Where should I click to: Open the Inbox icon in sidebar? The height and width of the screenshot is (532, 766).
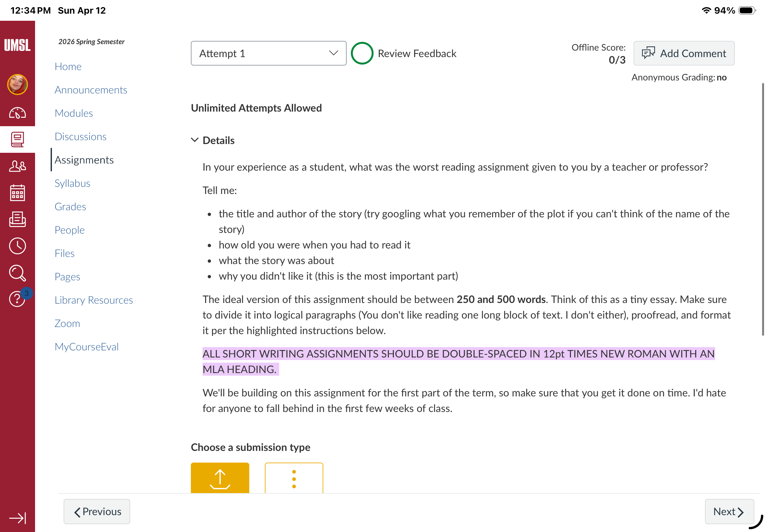(17, 219)
